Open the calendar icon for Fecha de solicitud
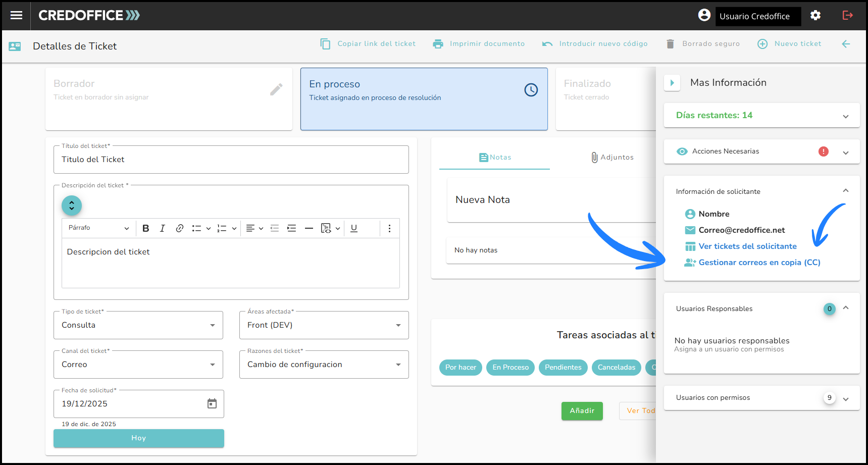This screenshot has height=465, width=868. tap(212, 403)
